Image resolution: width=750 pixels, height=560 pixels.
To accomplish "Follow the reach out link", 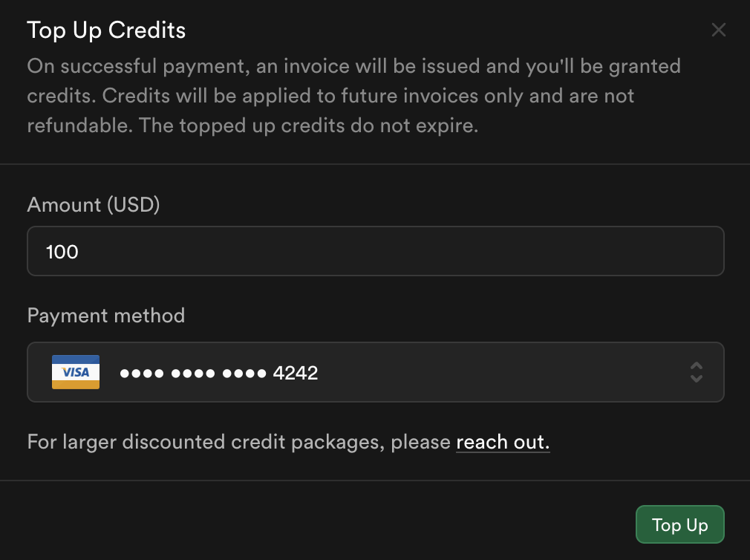I will (503, 442).
